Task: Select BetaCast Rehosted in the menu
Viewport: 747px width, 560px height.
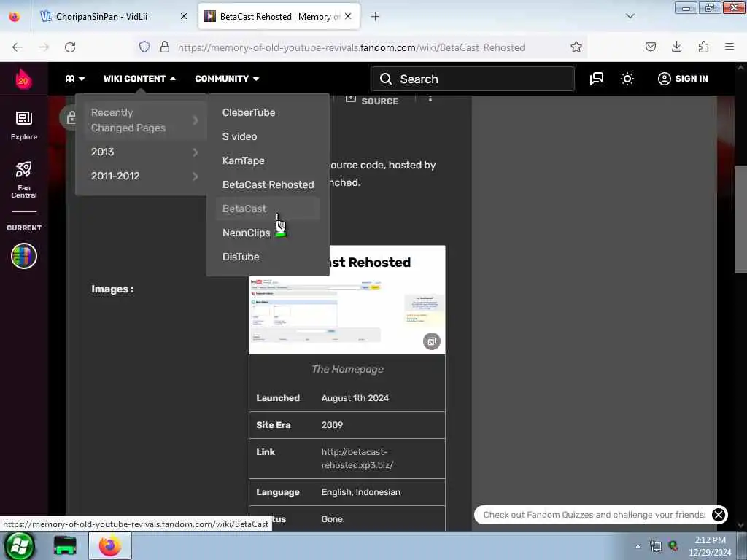Action: click(x=268, y=184)
